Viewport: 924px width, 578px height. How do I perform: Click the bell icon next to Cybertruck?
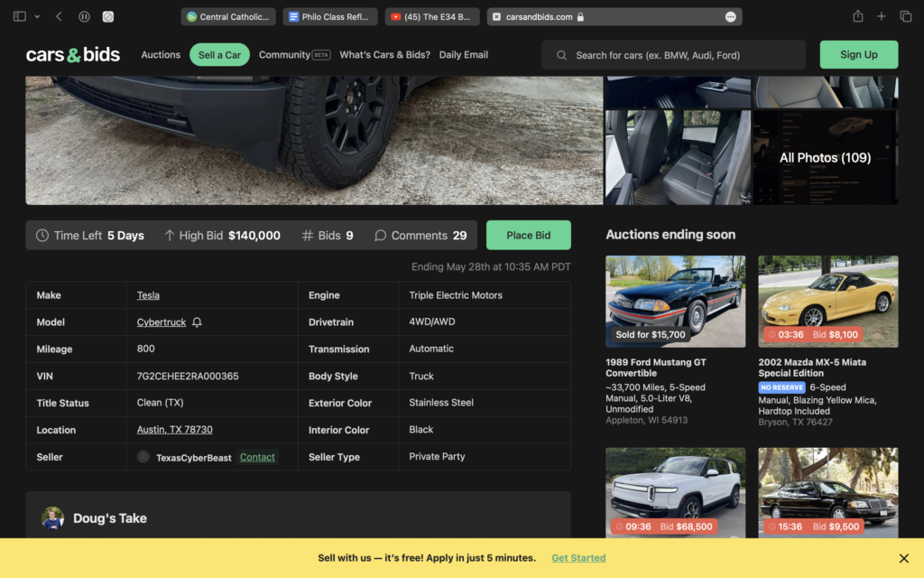click(197, 322)
